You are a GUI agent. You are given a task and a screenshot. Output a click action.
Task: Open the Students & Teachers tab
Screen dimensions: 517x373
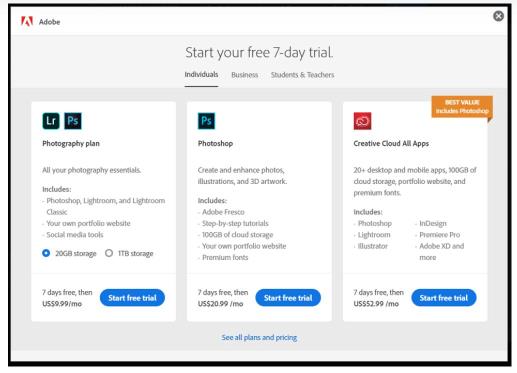(302, 75)
